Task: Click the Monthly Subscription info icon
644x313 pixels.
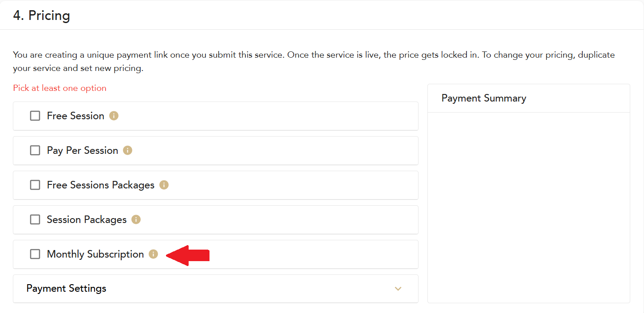Action: [x=153, y=254]
